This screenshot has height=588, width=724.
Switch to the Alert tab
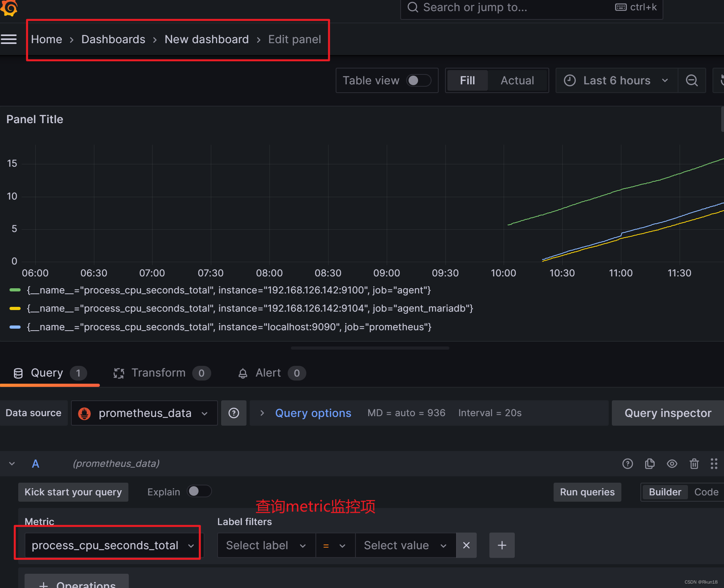pos(271,373)
